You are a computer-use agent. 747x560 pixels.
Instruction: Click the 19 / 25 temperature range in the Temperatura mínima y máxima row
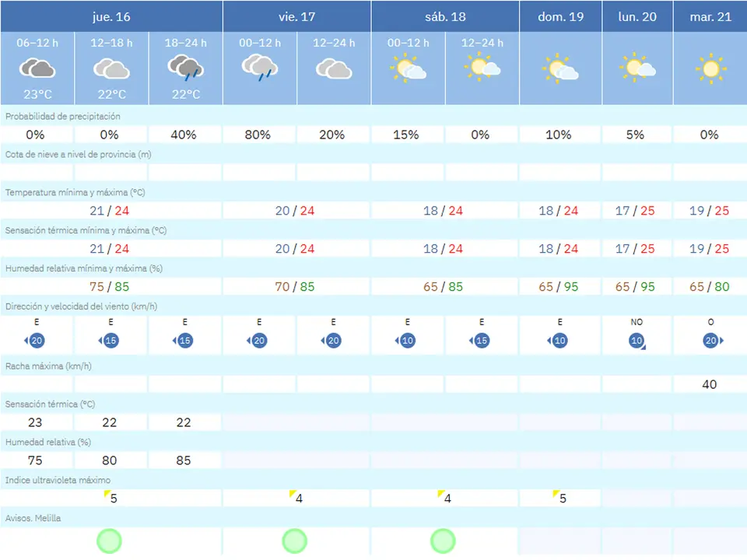(x=710, y=211)
